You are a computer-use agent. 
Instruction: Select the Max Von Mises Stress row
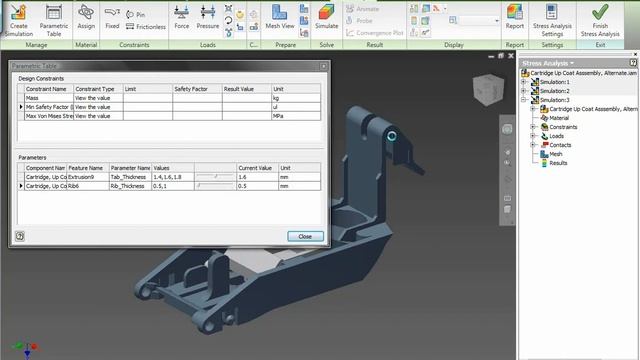click(x=169, y=116)
